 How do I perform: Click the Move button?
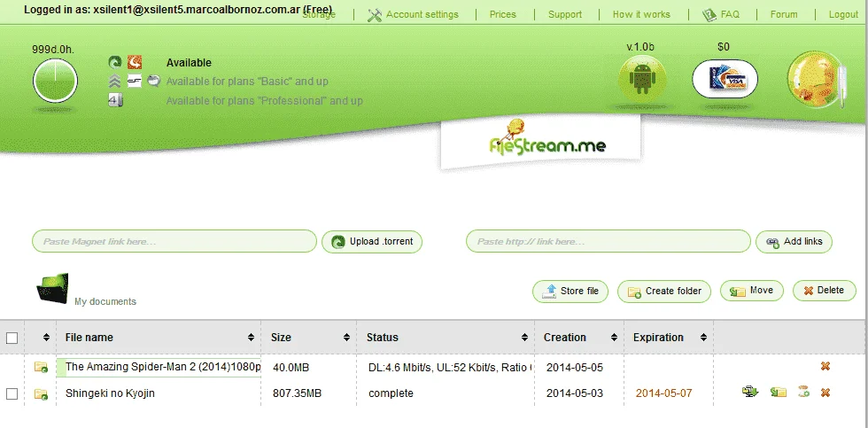(752, 291)
